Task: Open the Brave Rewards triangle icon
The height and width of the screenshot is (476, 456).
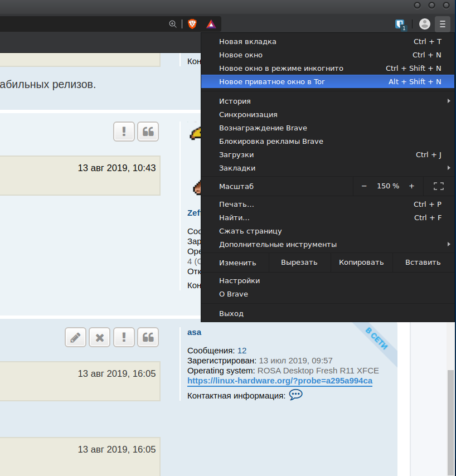Action: [x=211, y=24]
